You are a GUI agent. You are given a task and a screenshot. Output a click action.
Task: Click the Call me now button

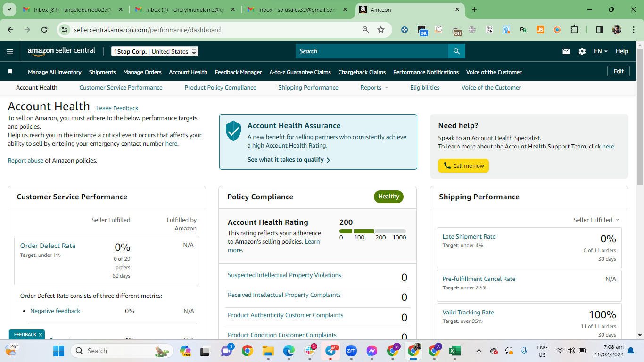(463, 165)
